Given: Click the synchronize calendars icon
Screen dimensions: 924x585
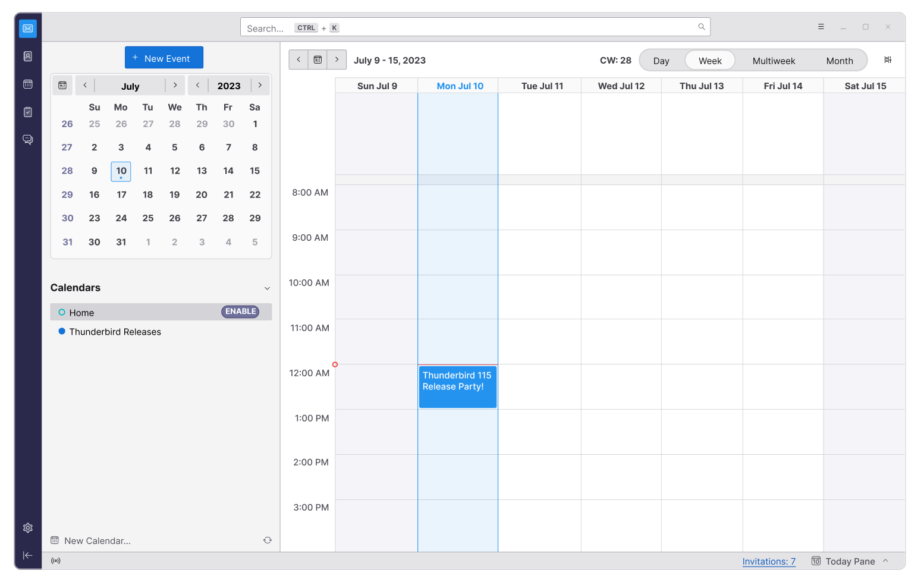Looking at the screenshot, I should pyautogui.click(x=268, y=540).
